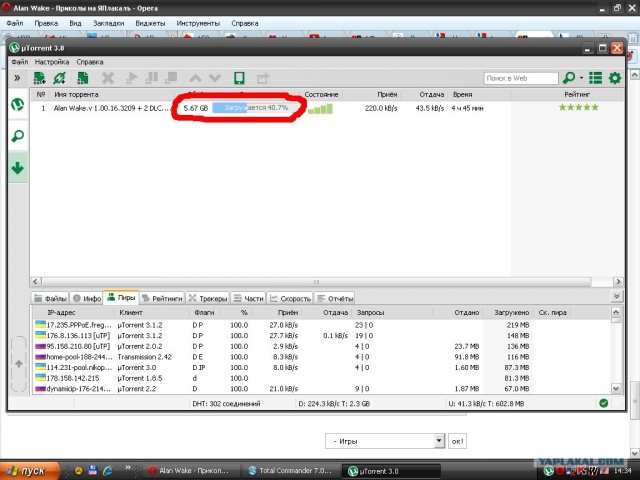Open the µTorrent Файл menu
Screen dimensions: 640x480
click(x=20, y=62)
